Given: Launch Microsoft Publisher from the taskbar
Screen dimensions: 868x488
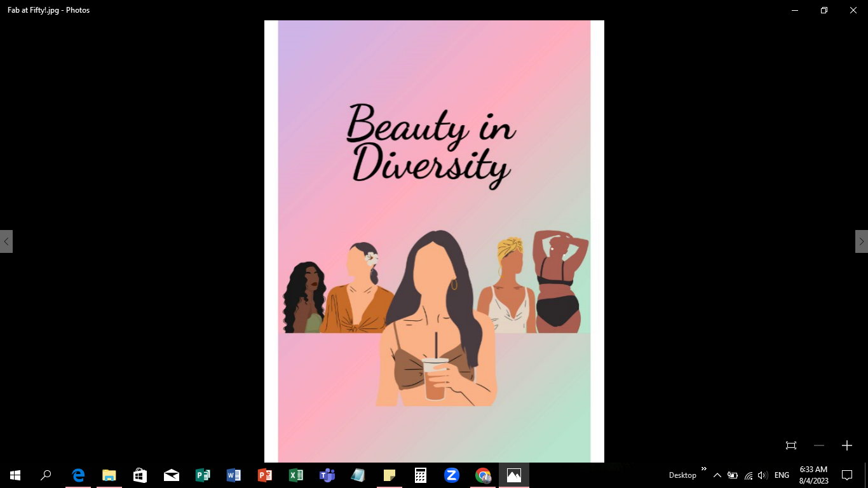Looking at the screenshot, I should [203, 475].
